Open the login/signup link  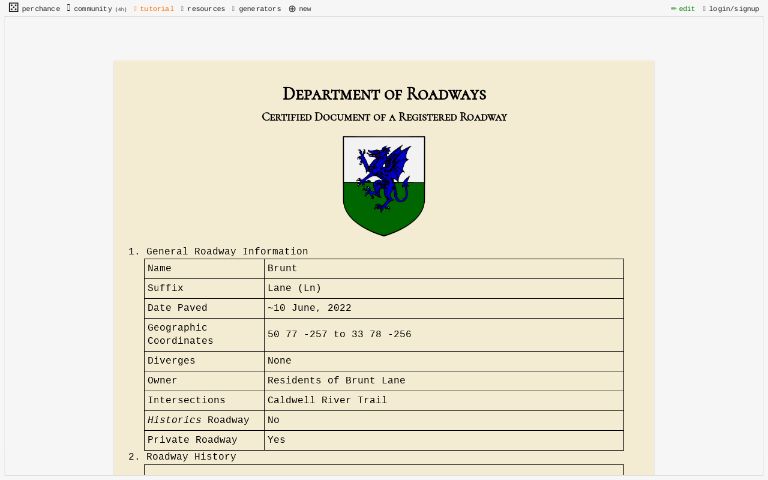[733, 9]
